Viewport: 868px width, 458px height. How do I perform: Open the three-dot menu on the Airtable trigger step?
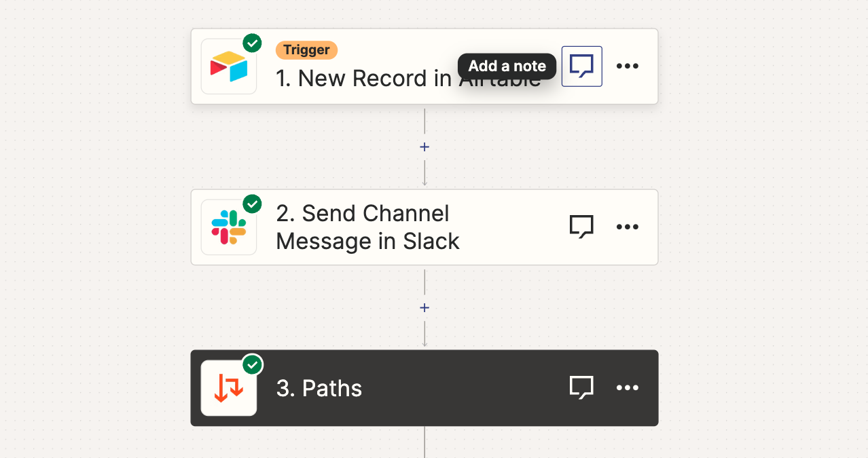628,66
